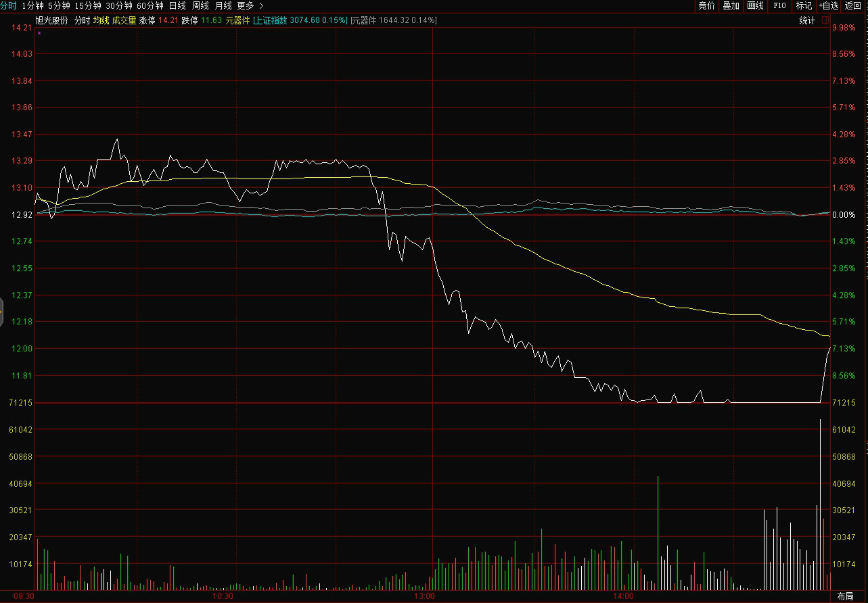Image resolution: width=868 pixels, height=603 pixels.
Task: Open the 统计 statistics link
Action: pyautogui.click(x=807, y=20)
